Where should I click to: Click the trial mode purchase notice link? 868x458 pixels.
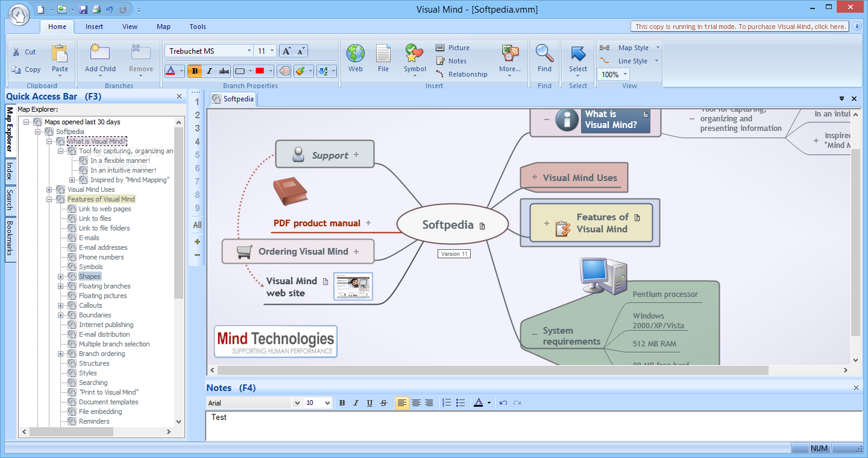coord(740,27)
